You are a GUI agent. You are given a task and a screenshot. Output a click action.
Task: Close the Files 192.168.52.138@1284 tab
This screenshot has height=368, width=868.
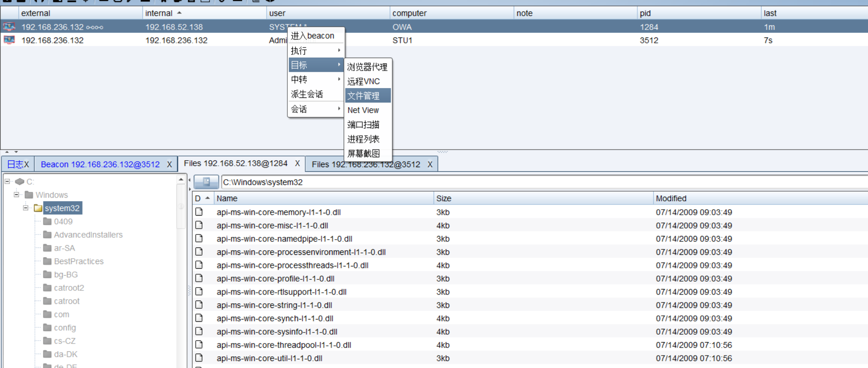297,163
